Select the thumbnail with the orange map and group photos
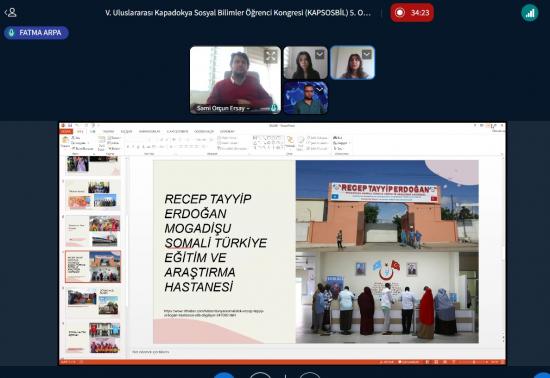This screenshot has height=378, width=550. [x=93, y=194]
